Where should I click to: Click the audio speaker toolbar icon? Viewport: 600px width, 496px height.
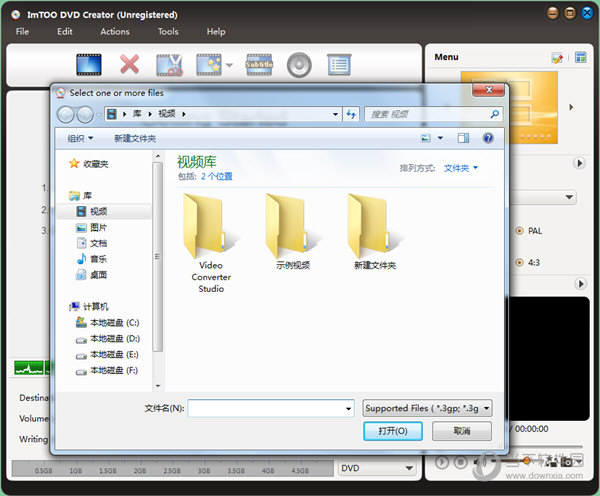tap(299, 65)
